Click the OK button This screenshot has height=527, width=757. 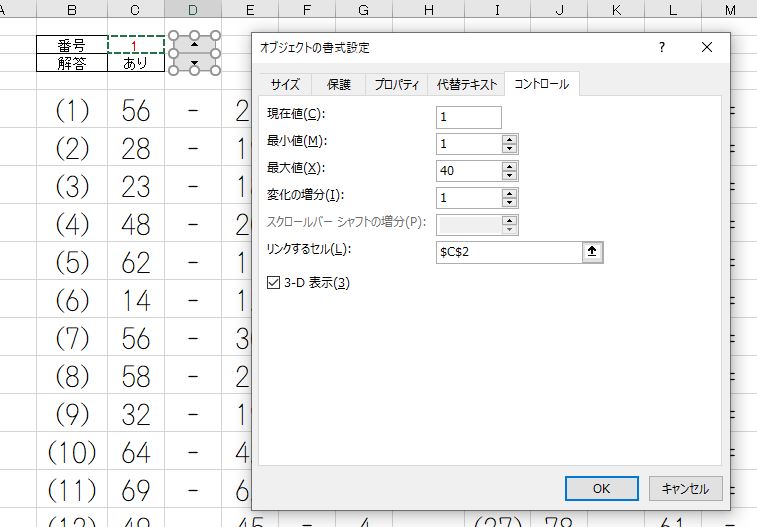602,488
